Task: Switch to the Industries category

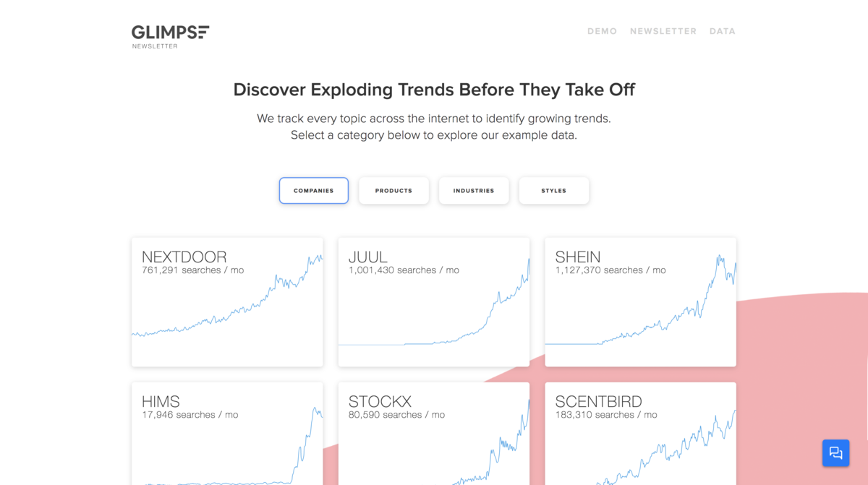Action: click(474, 191)
